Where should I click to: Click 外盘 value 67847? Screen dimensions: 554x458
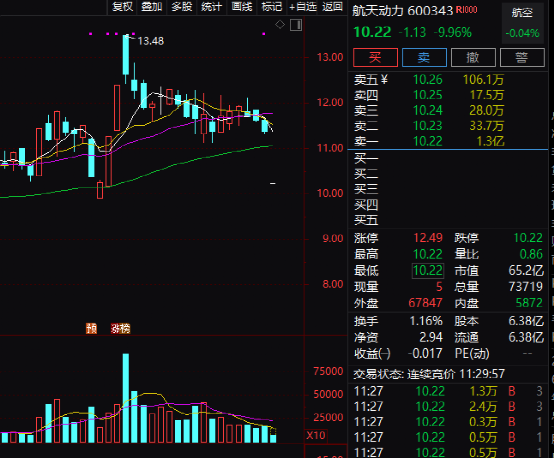coord(425,303)
